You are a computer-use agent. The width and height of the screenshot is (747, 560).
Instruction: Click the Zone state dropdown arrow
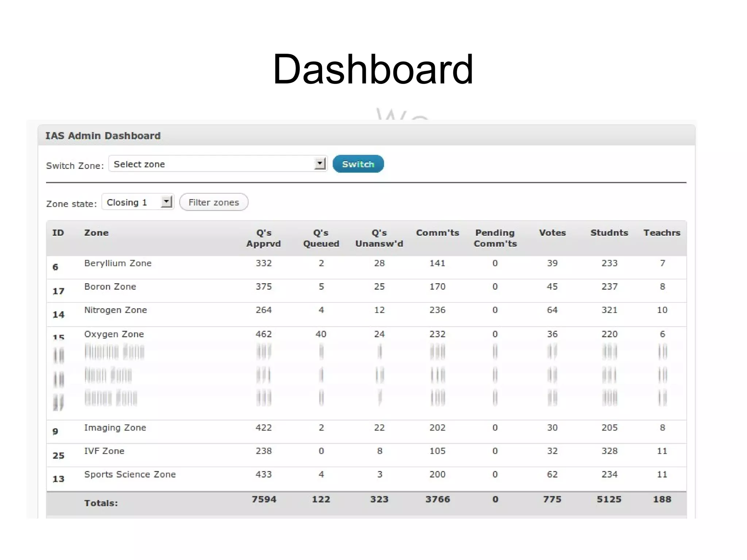[166, 202]
